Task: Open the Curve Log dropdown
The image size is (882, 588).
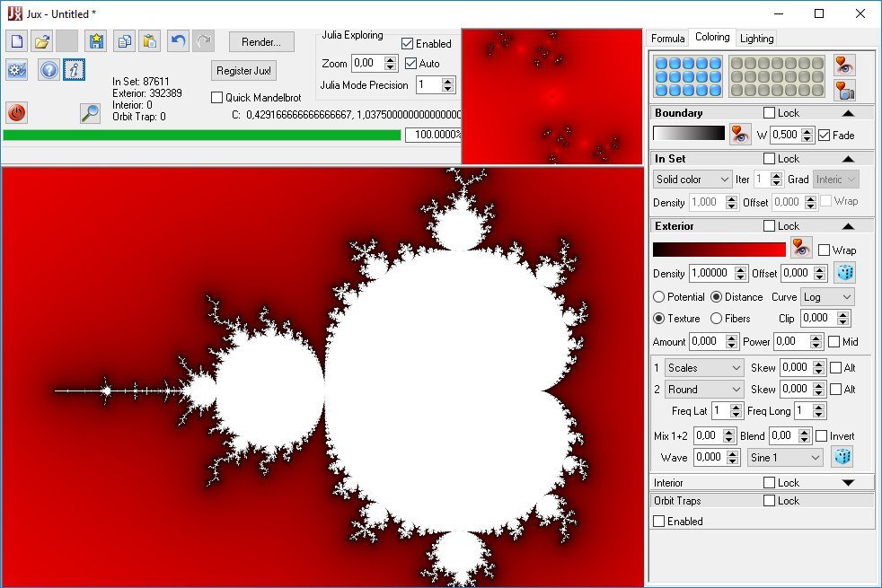Action: pos(827,296)
